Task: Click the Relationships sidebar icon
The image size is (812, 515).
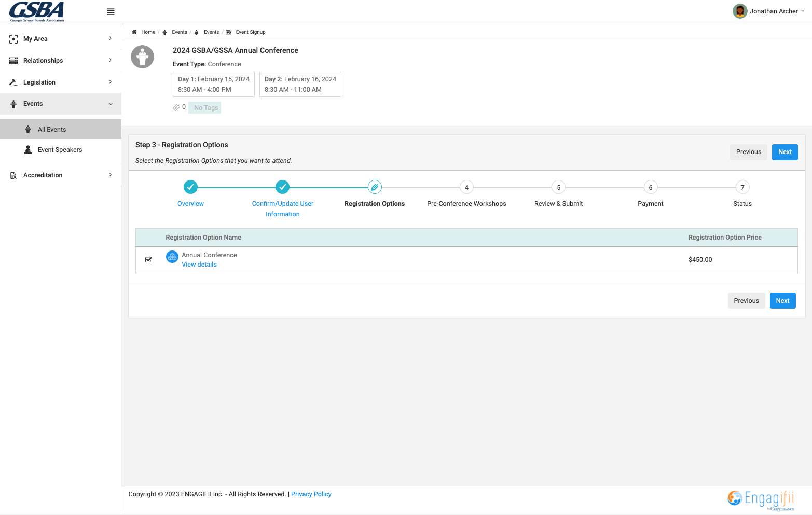Action: [13, 61]
